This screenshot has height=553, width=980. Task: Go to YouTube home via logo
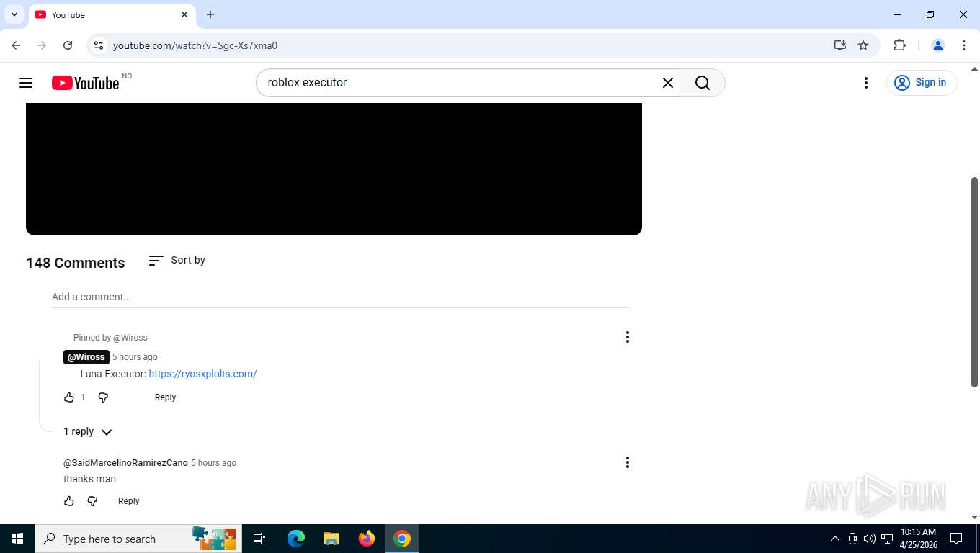coord(85,83)
